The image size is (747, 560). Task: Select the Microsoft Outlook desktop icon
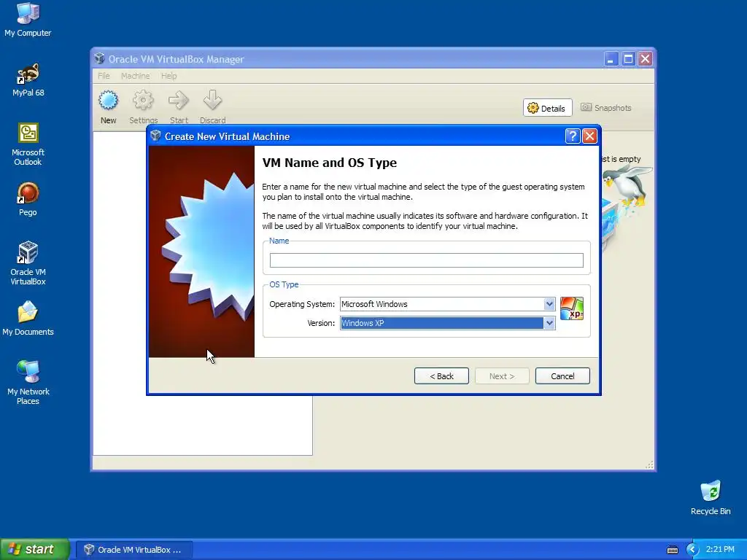tap(28, 144)
